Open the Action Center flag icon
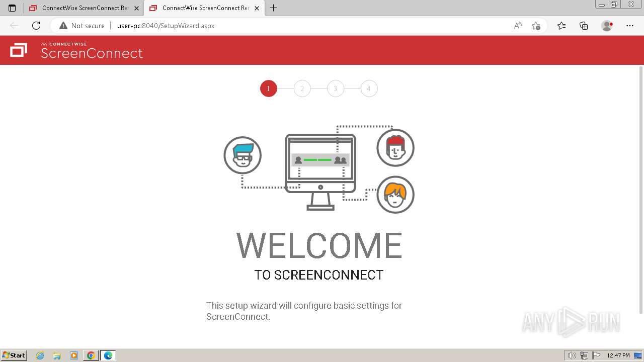The image size is (644, 362). tap(596, 355)
